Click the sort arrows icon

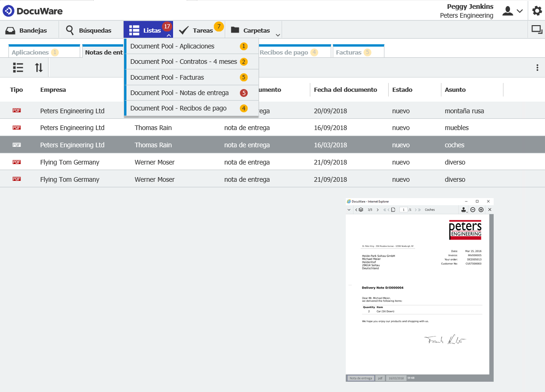39,68
